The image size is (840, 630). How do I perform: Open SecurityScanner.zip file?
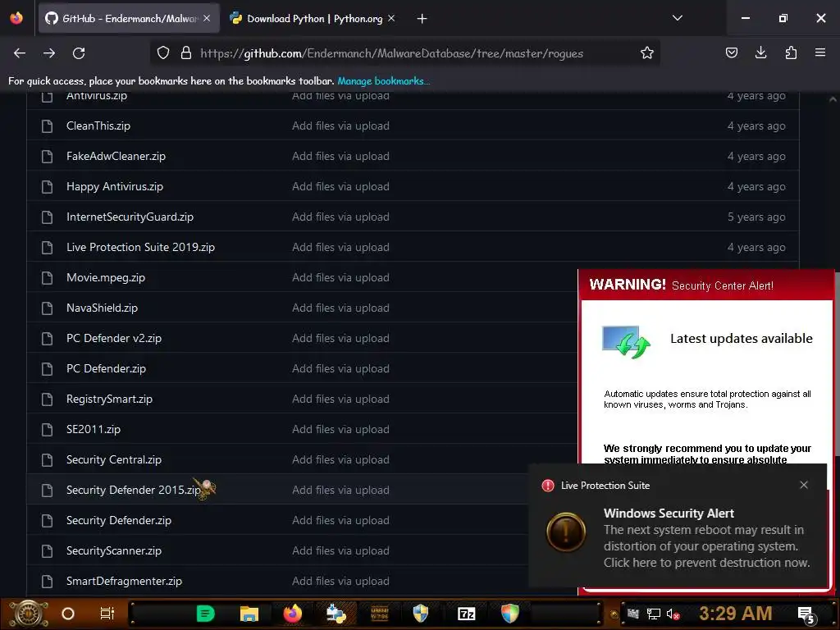tap(113, 550)
